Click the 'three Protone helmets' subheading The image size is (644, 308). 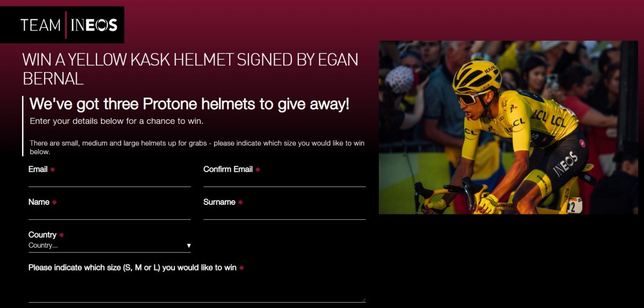(x=189, y=104)
